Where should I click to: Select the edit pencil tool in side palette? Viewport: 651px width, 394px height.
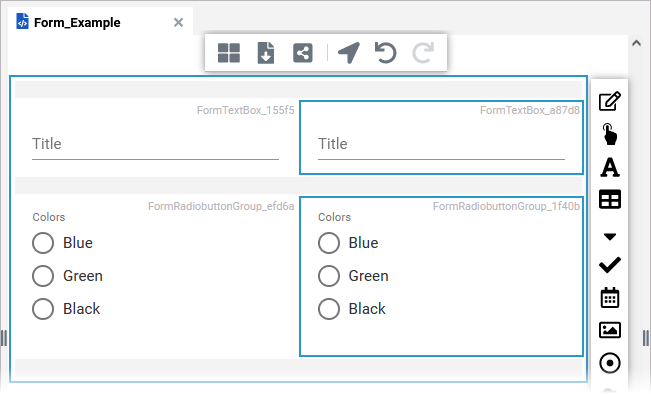click(x=609, y=101)
